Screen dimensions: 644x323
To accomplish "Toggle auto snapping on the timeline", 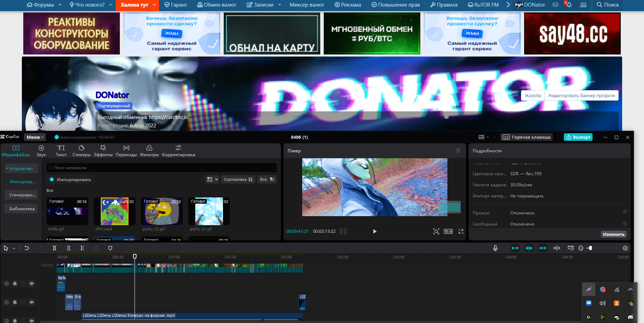I will [529, 248].
